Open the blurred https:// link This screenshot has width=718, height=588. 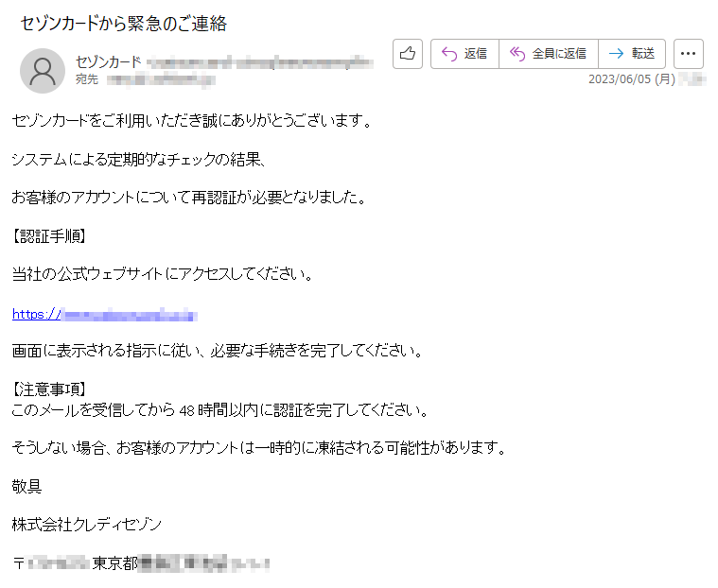pyautogui.click(x=105, y=315)
